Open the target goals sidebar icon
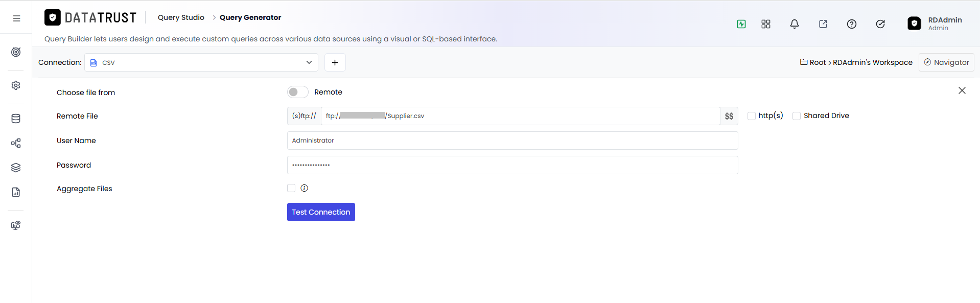The height and width of the screenshot is (303, 980). point(16,52)
